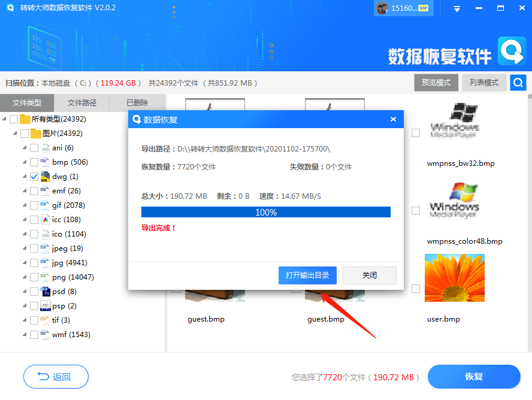Screen dimensions: 532x400
Task: Check the bmp (506) checkbox
Action: (34, 162)
